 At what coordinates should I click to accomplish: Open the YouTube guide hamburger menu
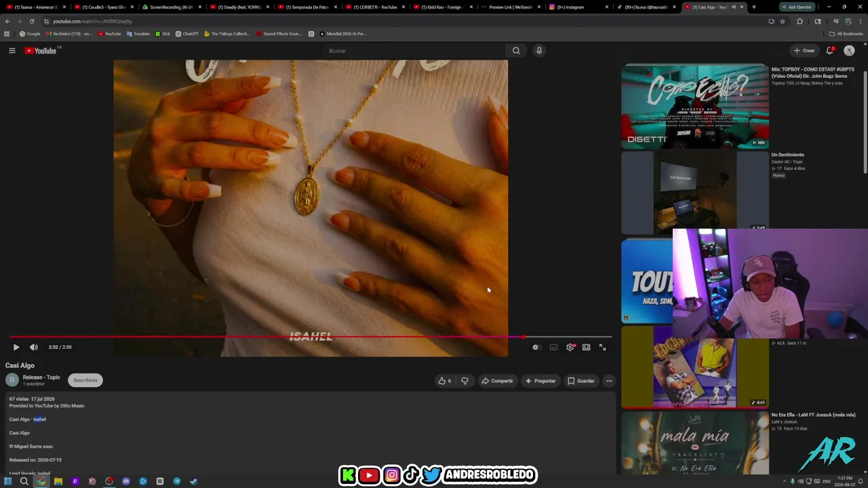[x=12, y=51]
